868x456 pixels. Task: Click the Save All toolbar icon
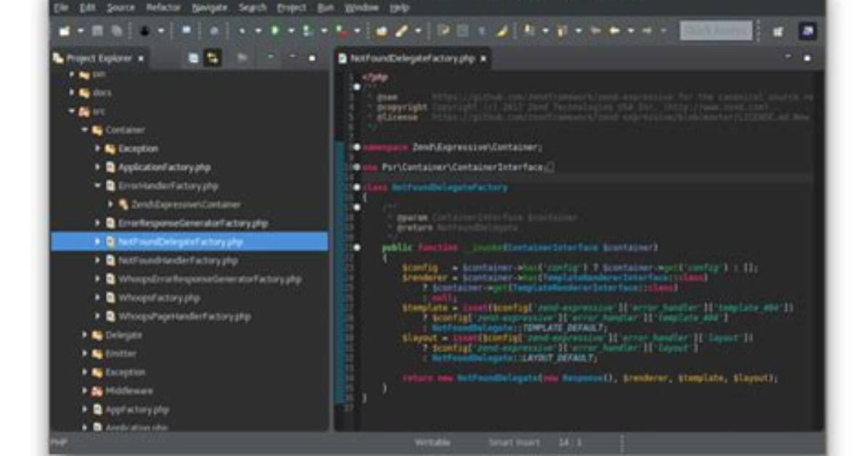(117, 31)
